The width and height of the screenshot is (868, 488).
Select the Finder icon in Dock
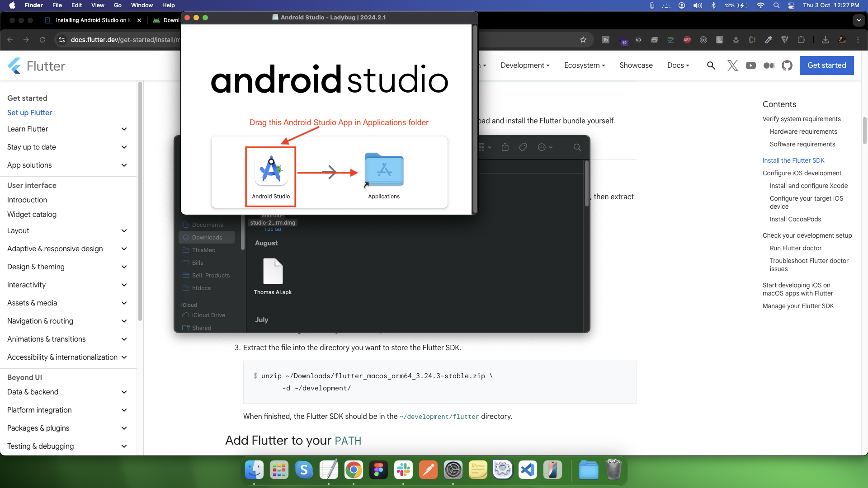(x=254, y=470)
